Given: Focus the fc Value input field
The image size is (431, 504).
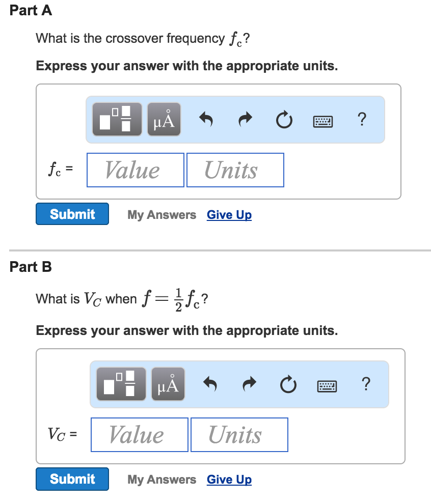Looking at the screenshot, I should 136,170.
